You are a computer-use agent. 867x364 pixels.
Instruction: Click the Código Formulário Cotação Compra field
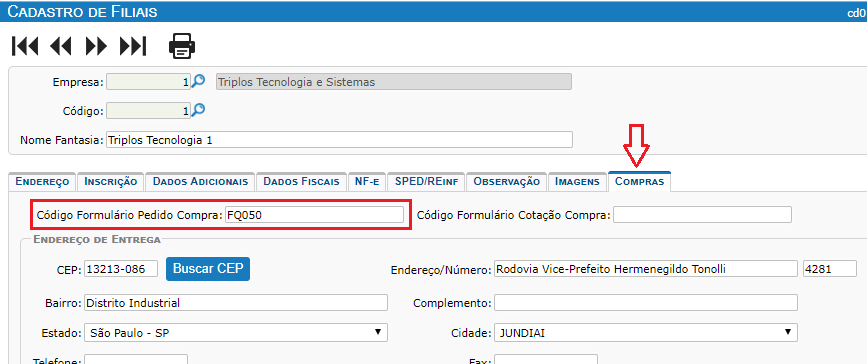[x=702, y=215]
